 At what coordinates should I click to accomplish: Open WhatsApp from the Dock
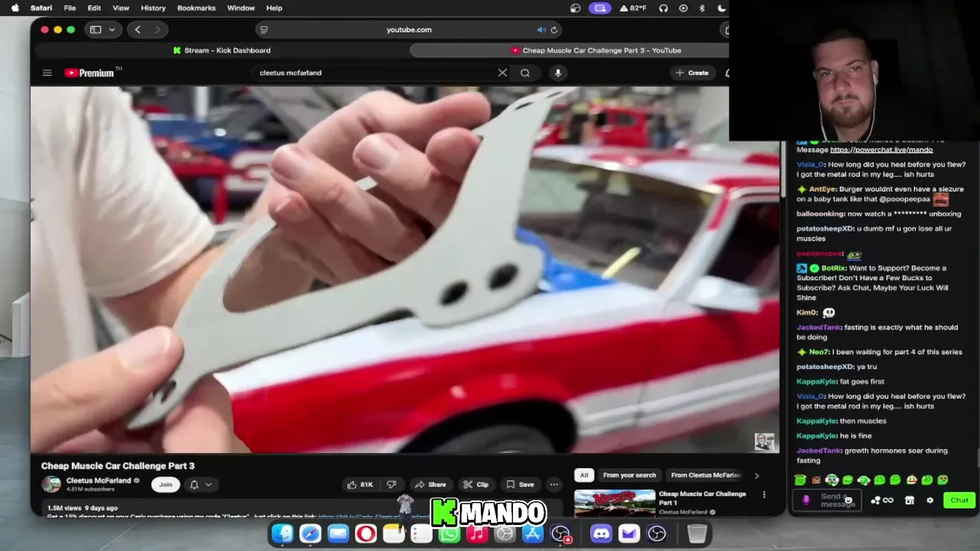[x=449, y=533]
